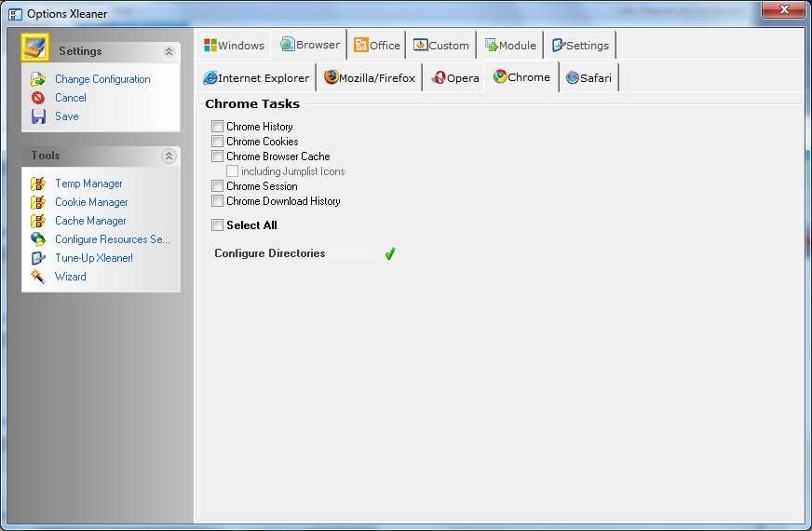Click the Custom tab icon

tap(421, 45)
